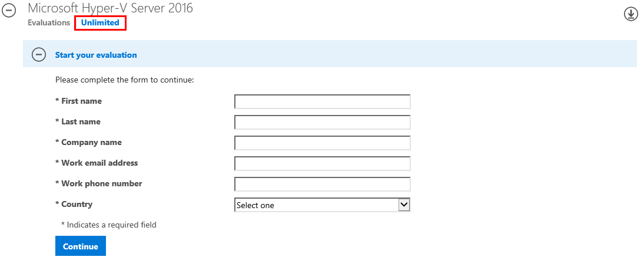Click the blue Continue button
Screen dimensions: 644x270
[81, 246]
